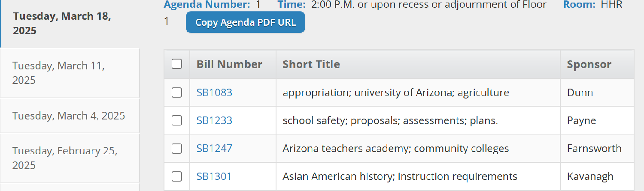This screenshot has width=644, height=191.
Task: Mark the SB1301 row checkbox
Action: (176, 176)
